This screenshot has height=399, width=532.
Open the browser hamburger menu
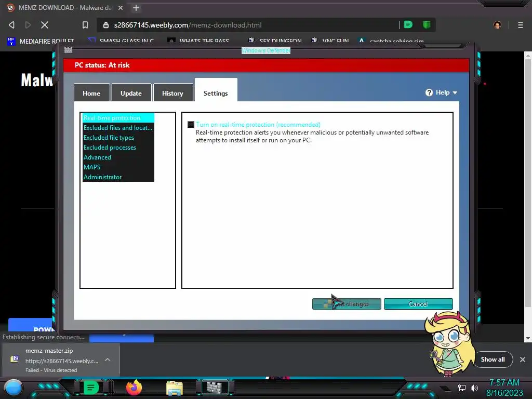click(521, 25)
